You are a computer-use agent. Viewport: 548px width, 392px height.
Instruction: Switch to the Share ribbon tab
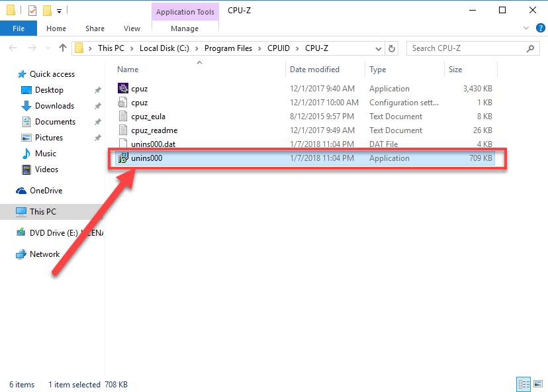pyautogui.click(x=95, y=28)
